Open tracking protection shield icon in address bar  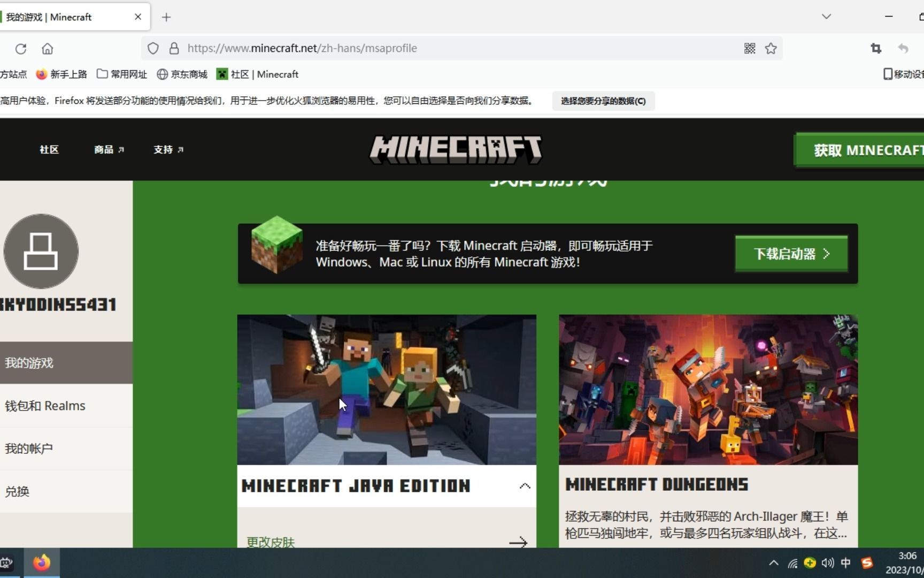coord(153,48)
